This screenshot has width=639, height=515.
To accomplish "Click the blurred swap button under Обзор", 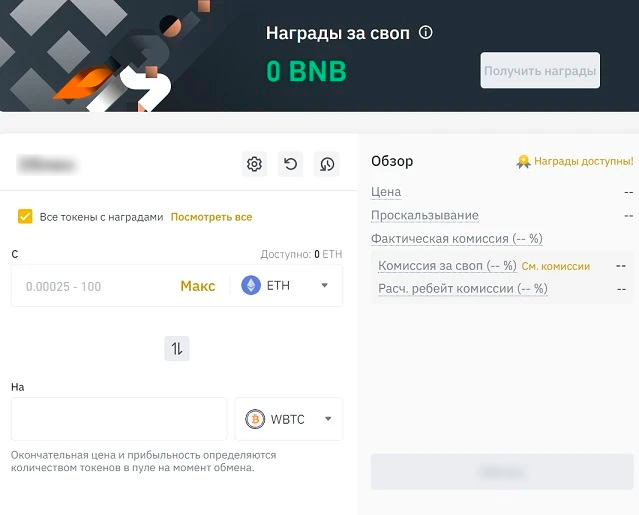I will coord(502,472).
